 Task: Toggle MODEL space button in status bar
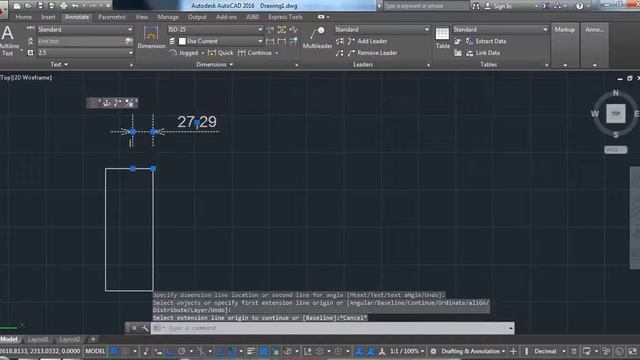pyautogui.click(x=95, y=351)
